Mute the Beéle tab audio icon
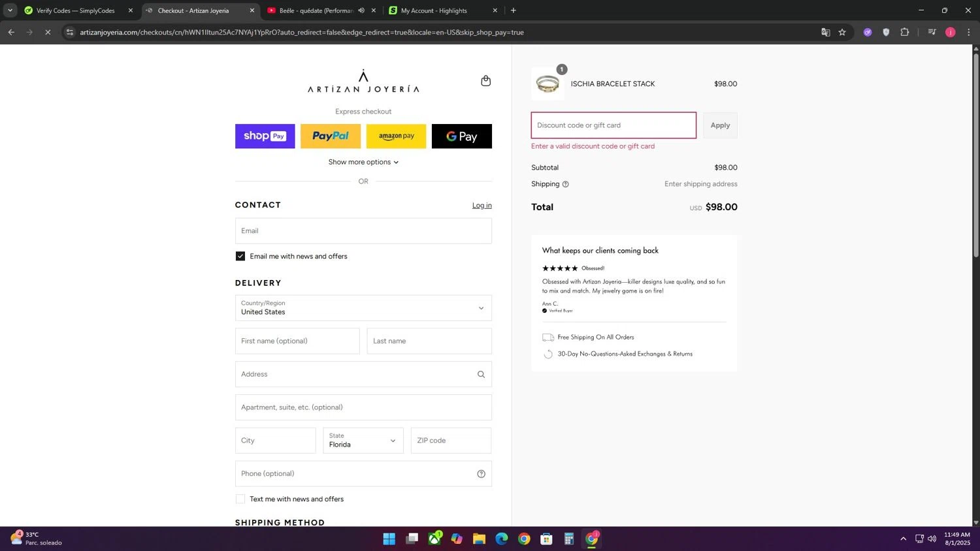980x551 pixels. tap(361, 10)
